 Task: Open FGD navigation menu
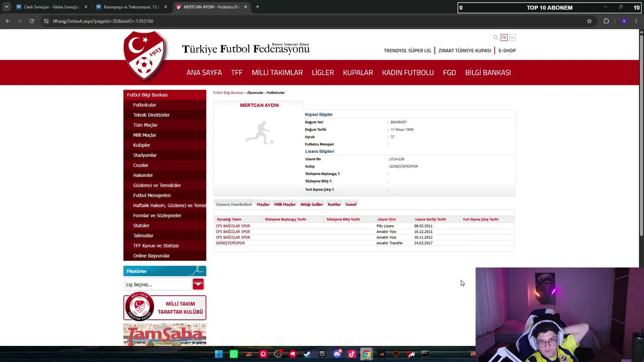[449, 72]
